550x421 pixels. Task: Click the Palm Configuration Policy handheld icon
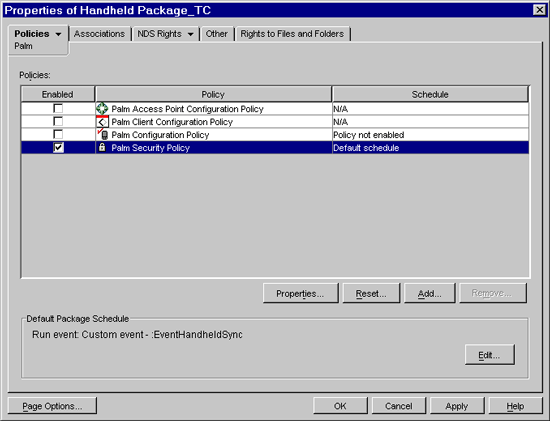click(x=103, y=135)
